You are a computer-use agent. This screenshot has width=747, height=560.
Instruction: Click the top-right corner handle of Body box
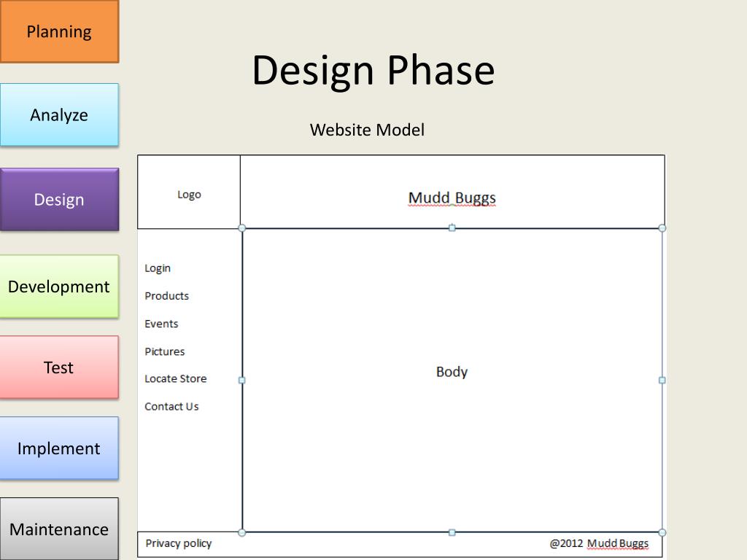(662, 228)
